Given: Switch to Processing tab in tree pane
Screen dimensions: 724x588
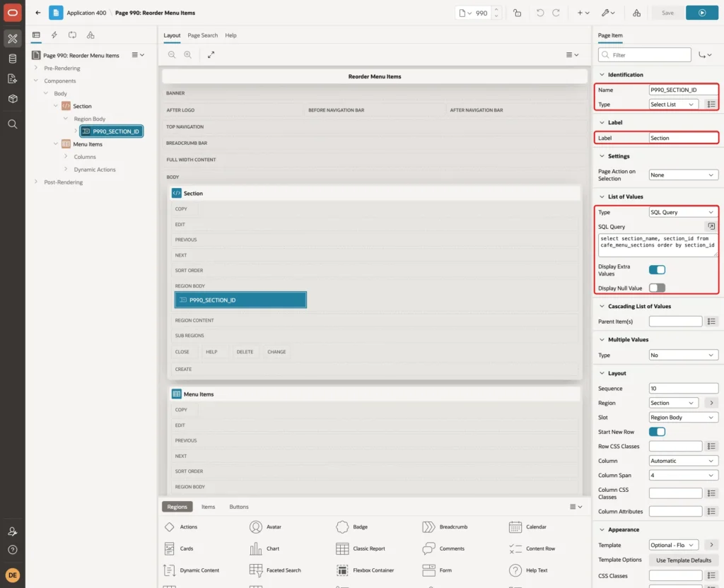Looking at the screenshot, I should tap(73, 35).
